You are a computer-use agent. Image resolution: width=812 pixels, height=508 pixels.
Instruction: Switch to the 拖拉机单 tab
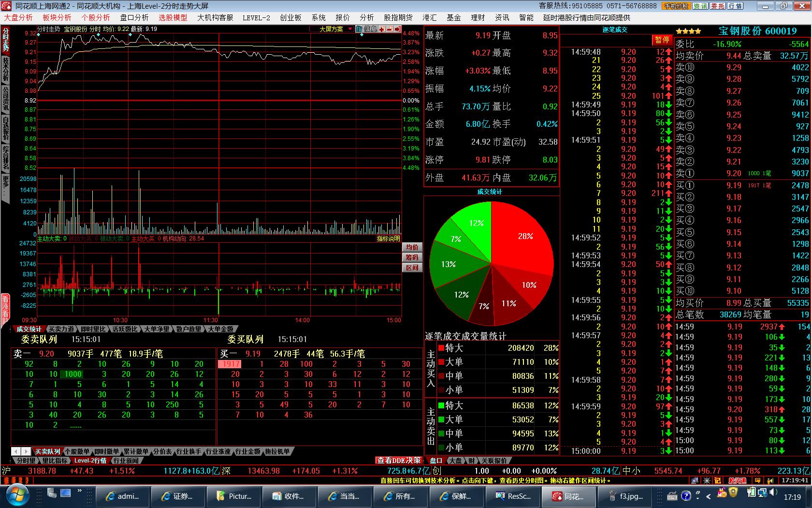[277, 451]
